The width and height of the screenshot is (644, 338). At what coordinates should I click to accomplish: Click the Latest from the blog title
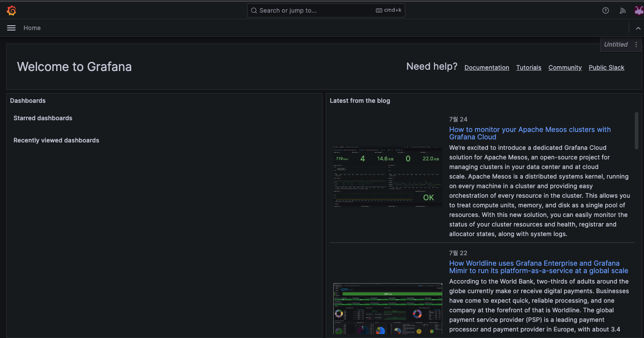tap(360, 101)
